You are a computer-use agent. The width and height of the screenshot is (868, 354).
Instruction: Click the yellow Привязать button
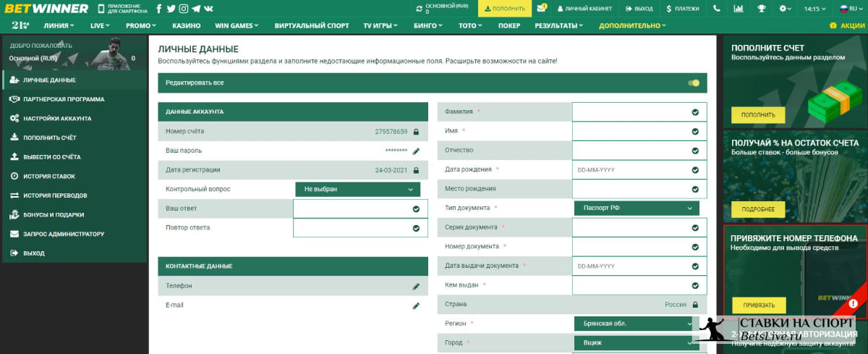[x=758, y=305]
